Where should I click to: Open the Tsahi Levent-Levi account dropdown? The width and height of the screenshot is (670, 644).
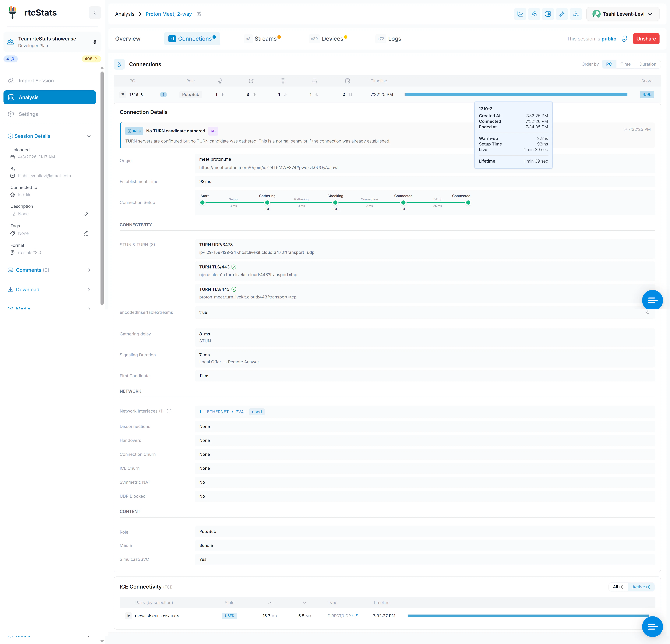[623, 14]
